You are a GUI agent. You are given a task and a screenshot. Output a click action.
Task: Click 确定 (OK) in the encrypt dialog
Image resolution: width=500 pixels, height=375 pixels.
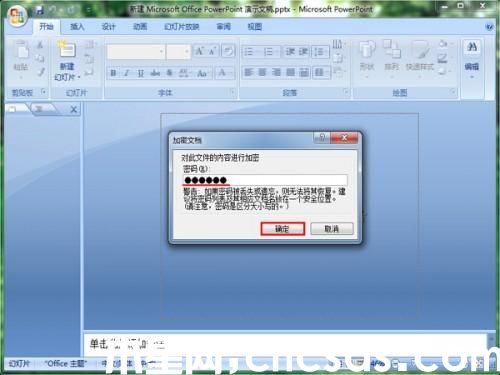click(282, 229)
